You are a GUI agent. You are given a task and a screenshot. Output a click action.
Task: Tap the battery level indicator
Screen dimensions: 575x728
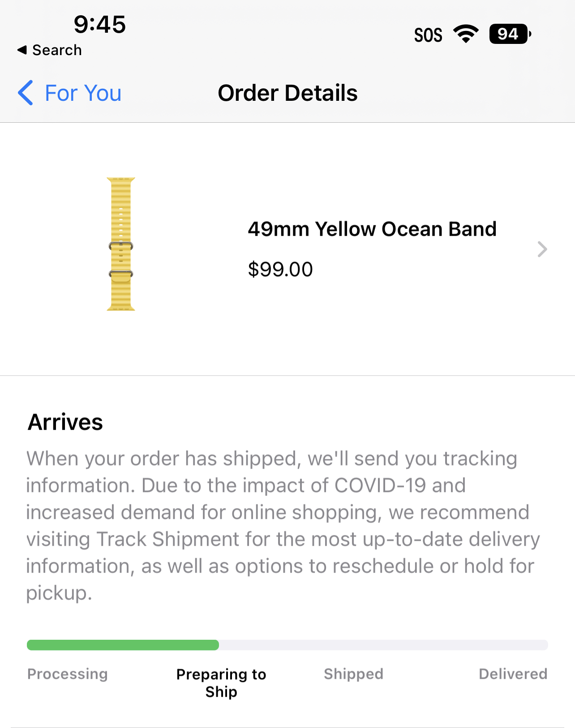[x=511, y=34]
